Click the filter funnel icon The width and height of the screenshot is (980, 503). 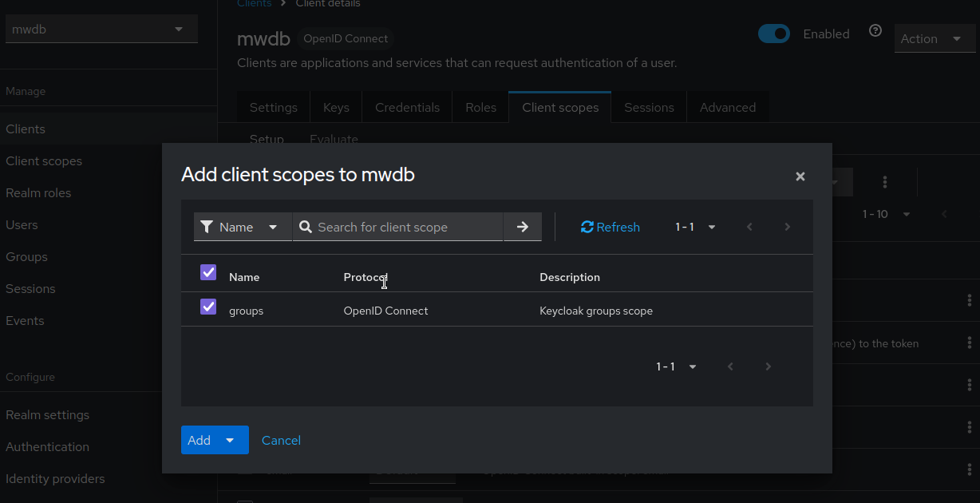tap(207, 227)
